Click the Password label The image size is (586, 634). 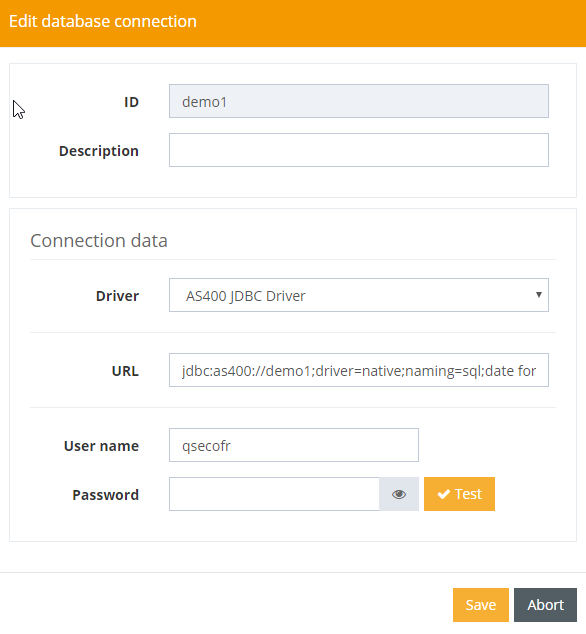point(106,495)
